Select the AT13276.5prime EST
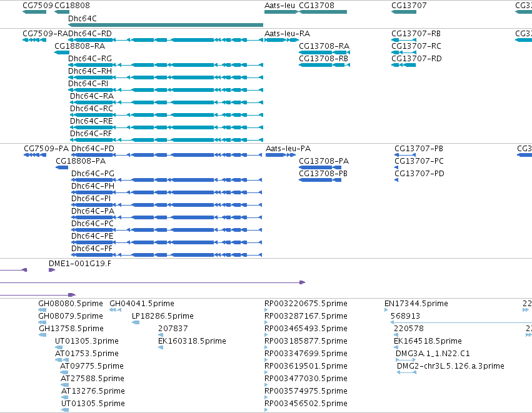 pyautogui.click(x=65, y=397)
